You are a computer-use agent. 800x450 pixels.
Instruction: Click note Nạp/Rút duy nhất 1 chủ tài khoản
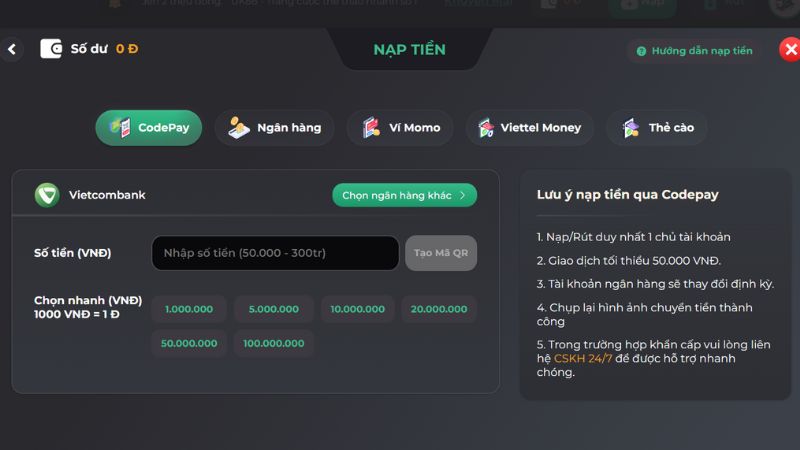[634, 237]
